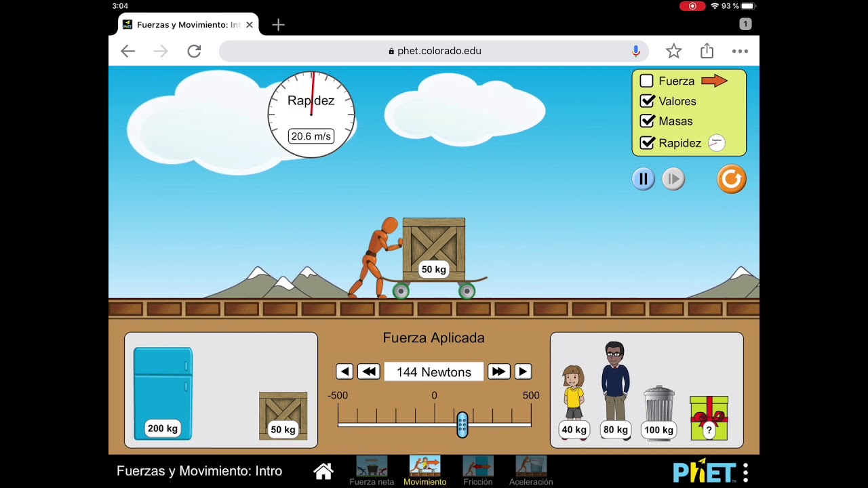
Task: Click the orange pusher figure
Action: [375, 257]
